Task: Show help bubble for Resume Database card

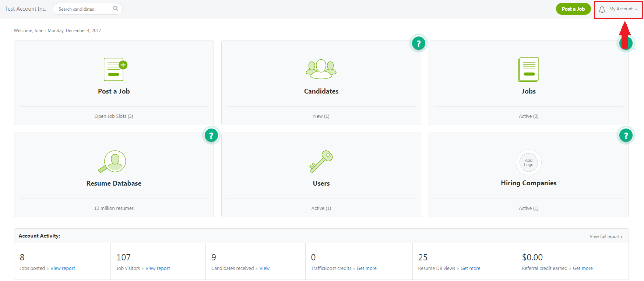Action: coord(211,136)
